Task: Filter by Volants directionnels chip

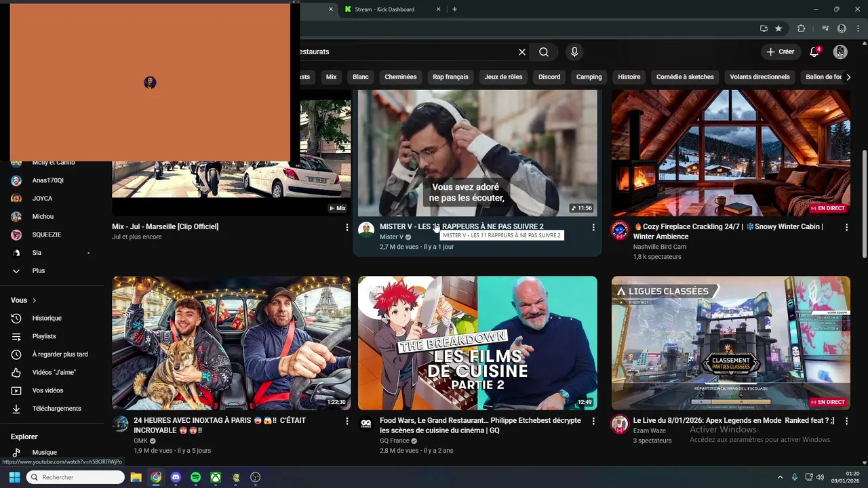Action: point(759,77)
